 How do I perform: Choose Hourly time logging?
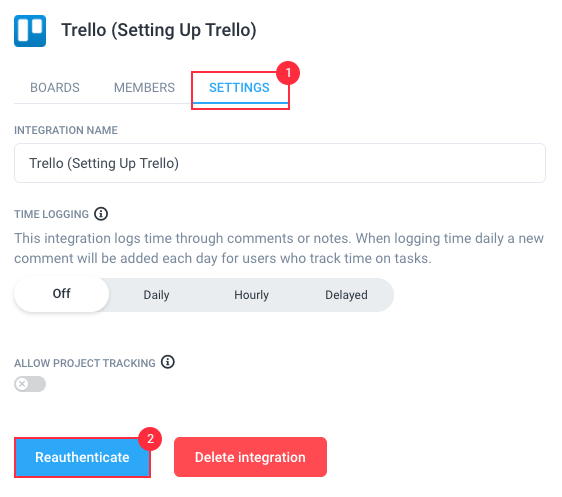click(251, 295)
